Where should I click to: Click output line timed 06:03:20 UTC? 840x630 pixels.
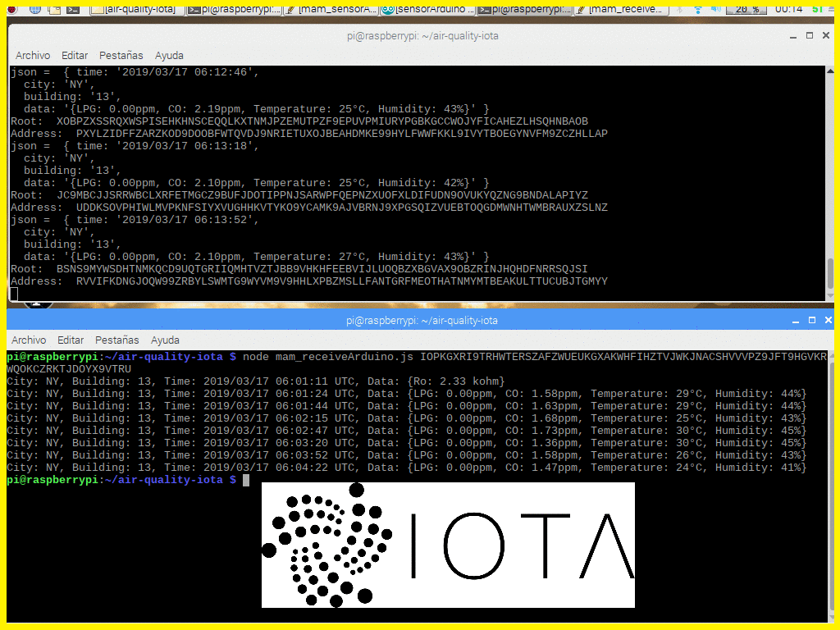407,443
